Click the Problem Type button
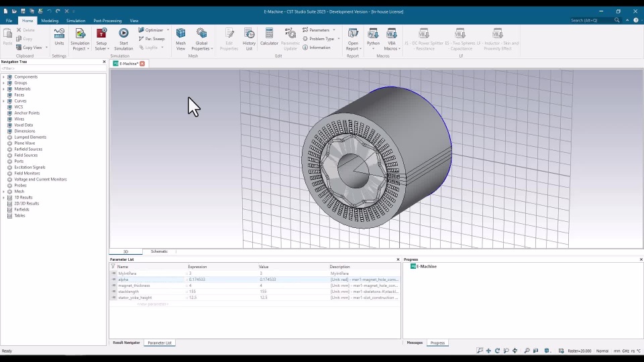644x362 pixels. pyautogui.click(x=321, y=39)
